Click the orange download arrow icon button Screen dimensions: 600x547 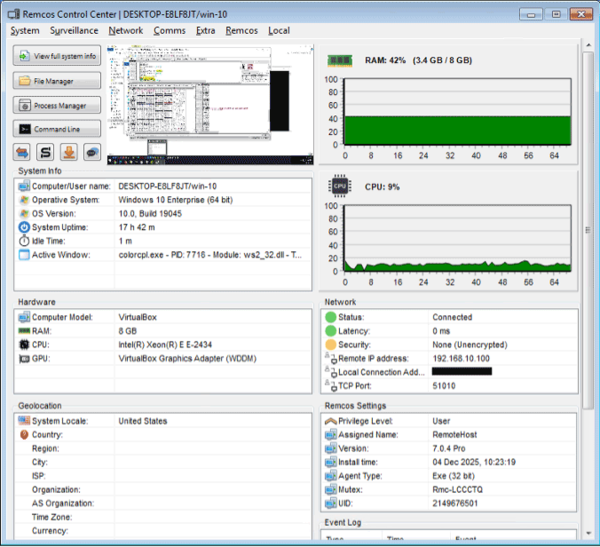click(69, 152)
